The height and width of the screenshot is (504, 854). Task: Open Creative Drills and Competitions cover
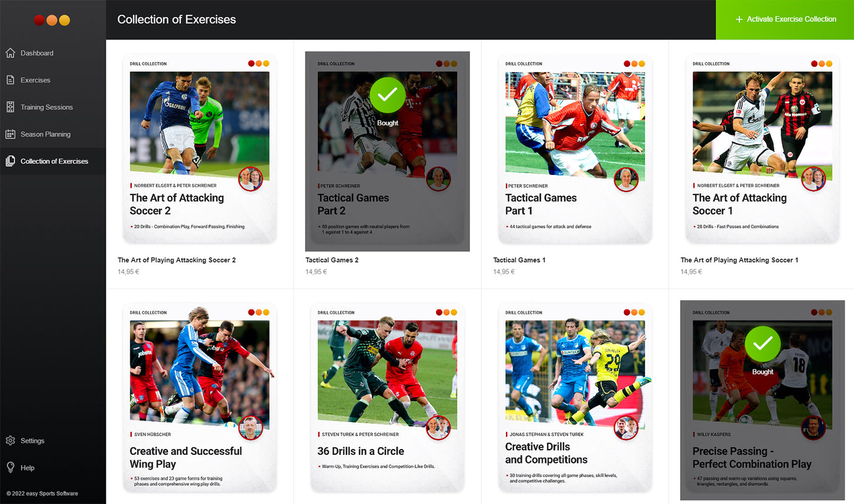click(x=575, y=398)
